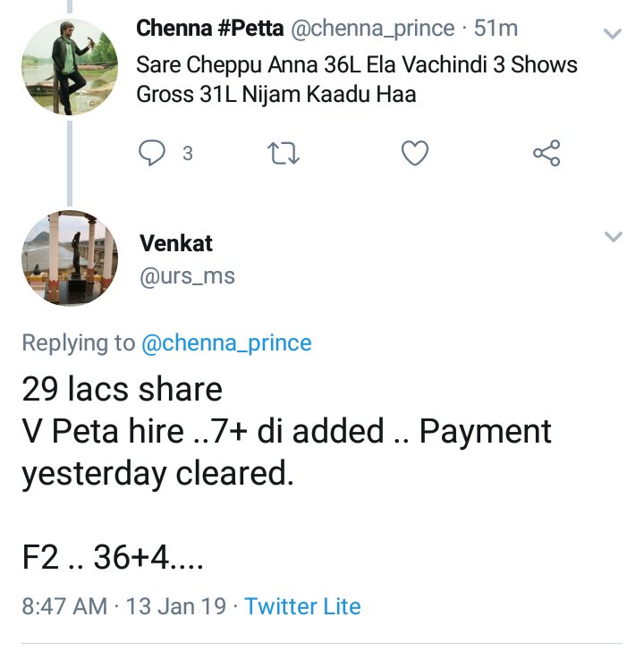Share Chenna's tweet using the share icon

[x=547, y=153]
